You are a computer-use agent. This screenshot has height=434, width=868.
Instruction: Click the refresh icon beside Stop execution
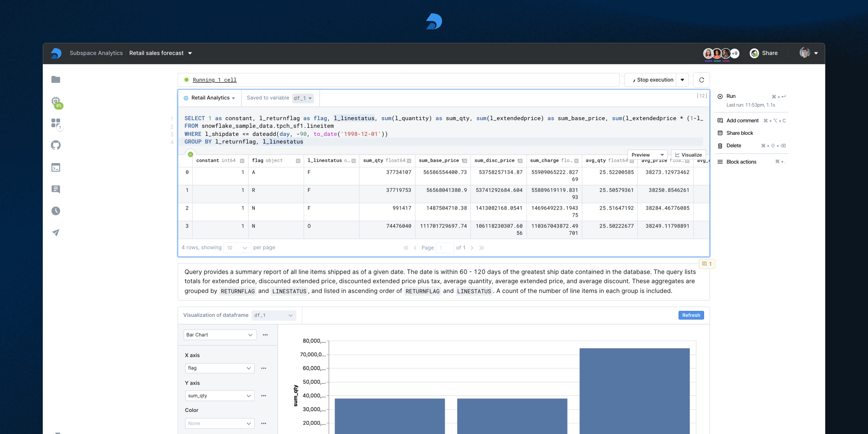click(701, 80)
